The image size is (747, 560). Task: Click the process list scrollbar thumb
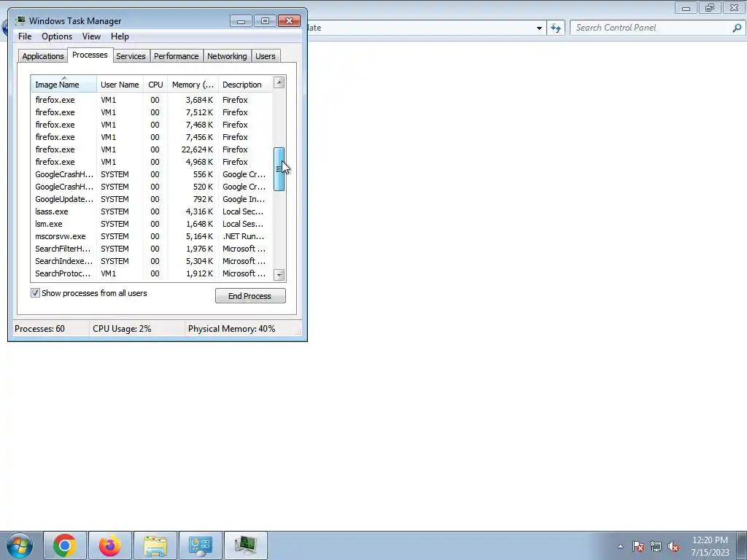pos(279,169)
